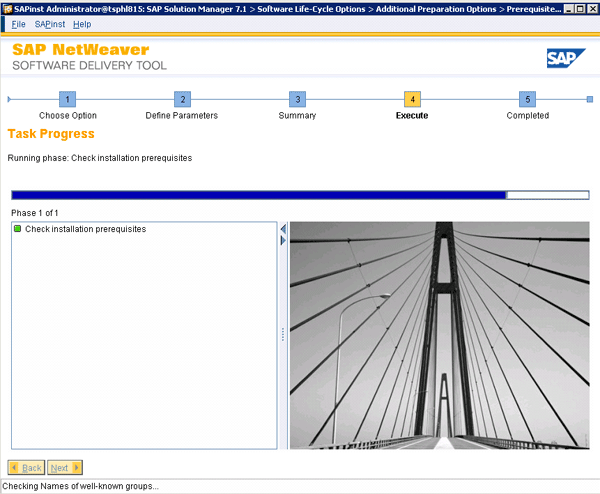This screenshot has height=494, width=600.
Task: Click the SAPinst title bar application icon
Action: click(x=7, y=9)
